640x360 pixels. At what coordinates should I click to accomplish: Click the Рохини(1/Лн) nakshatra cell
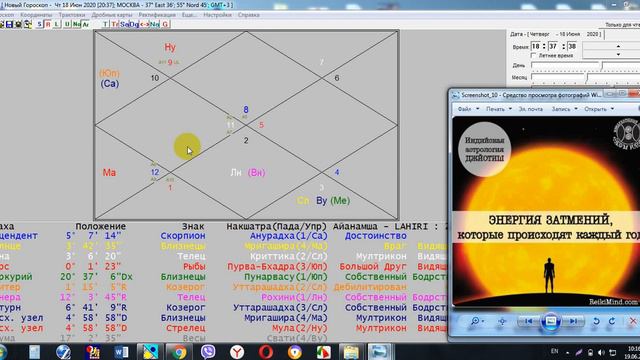click(x=294, y=297)
